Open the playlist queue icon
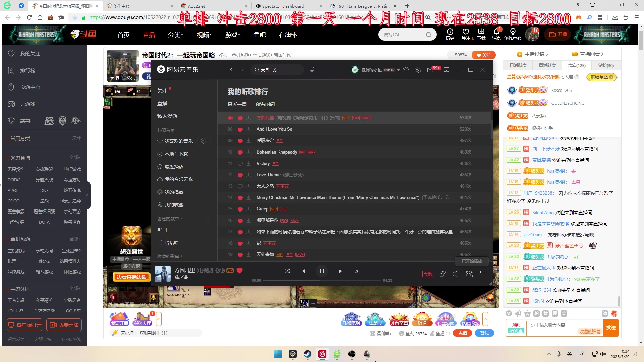 (483, 274)
